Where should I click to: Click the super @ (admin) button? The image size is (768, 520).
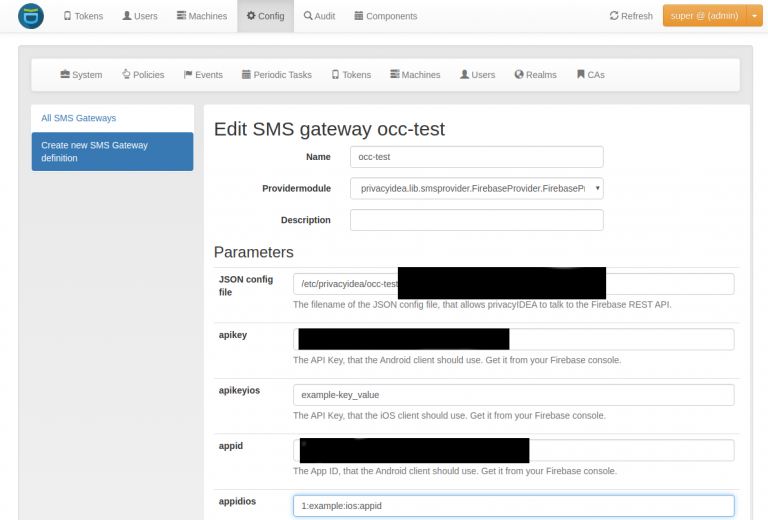point(704,16)
